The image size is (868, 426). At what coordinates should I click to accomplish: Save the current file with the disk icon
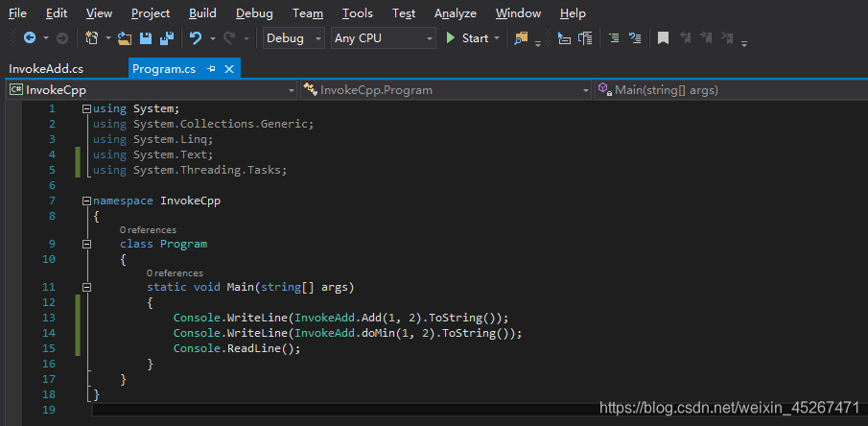[146, 38]
